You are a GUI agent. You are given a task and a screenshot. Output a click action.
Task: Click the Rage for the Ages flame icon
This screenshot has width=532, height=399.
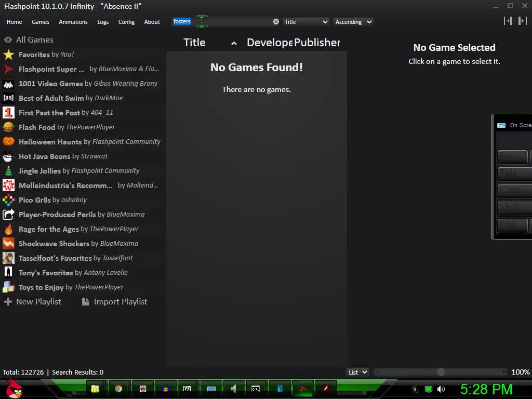8,229
